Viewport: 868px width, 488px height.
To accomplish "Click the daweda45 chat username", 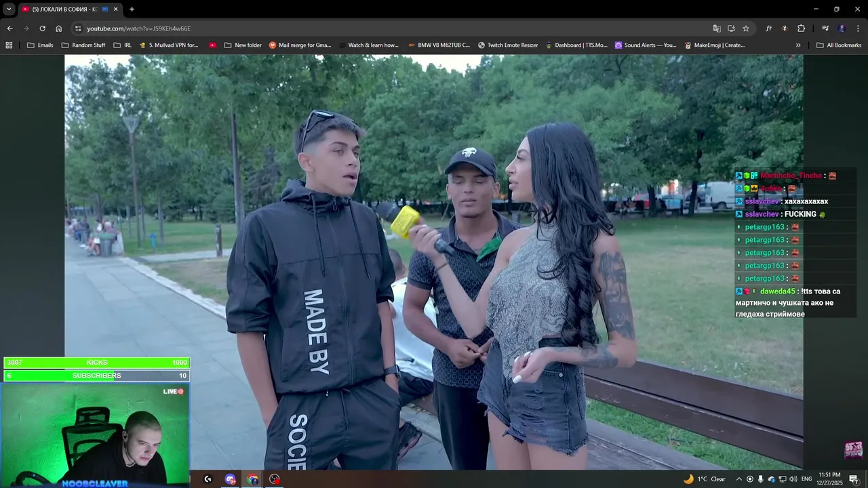I will point(778,291).
